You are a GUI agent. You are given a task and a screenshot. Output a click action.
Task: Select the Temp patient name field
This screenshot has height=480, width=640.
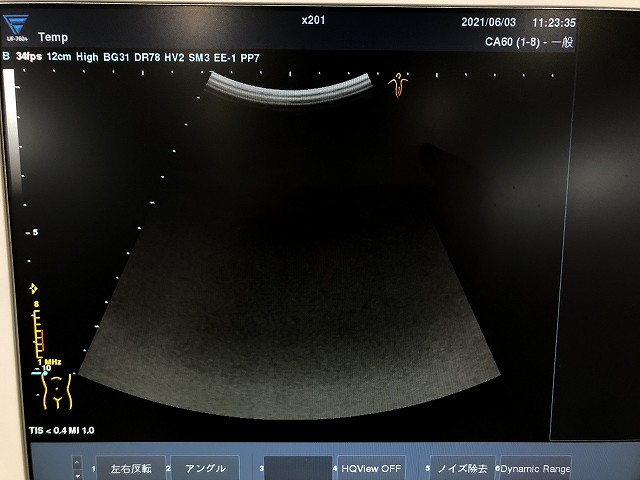52,37
